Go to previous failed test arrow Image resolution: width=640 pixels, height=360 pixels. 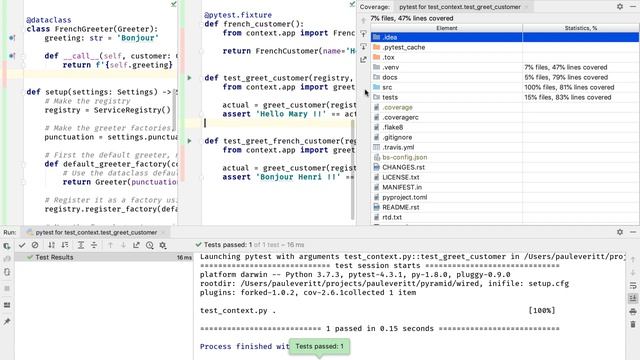(110, 245)
